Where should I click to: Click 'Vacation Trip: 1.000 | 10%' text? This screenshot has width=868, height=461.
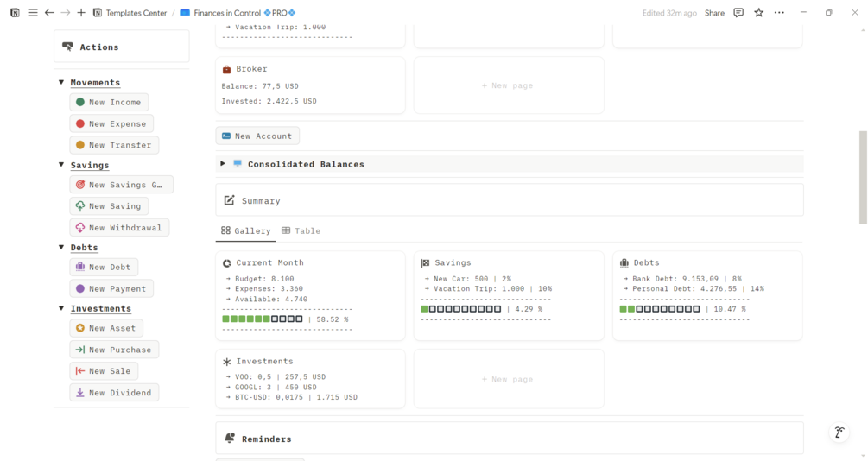tap(492, 289)
